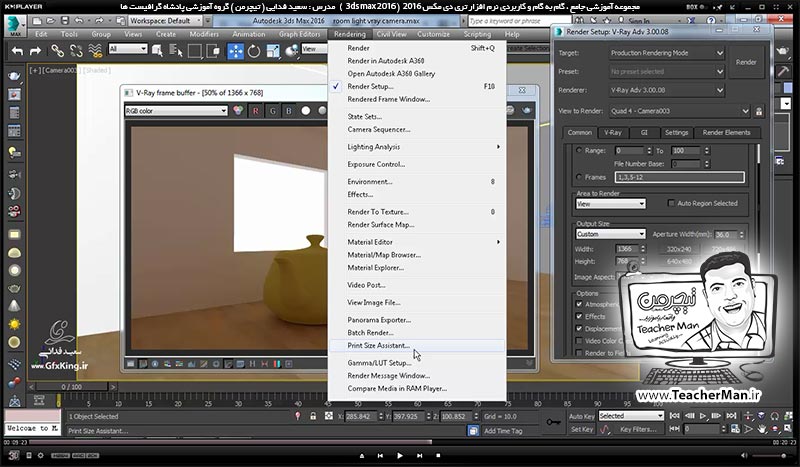Click the Redo arrow in main toolbar
The image size is (800, 467).
pos(35,51)
